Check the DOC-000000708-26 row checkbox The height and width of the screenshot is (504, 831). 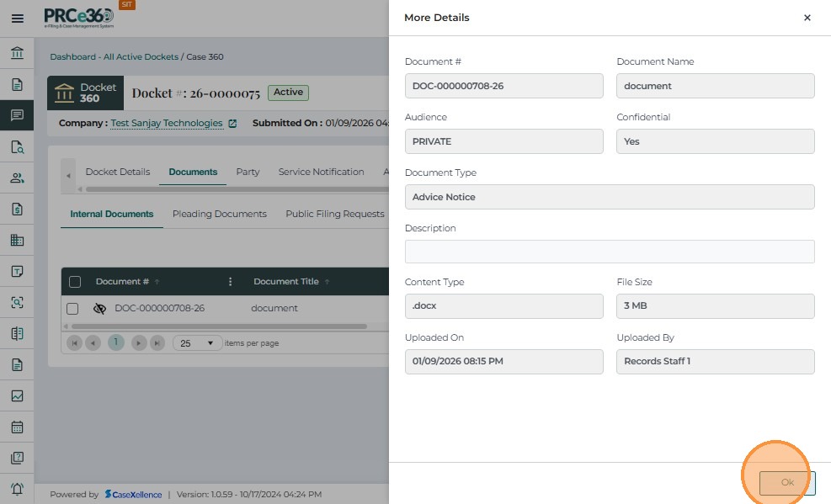point(72,309)
